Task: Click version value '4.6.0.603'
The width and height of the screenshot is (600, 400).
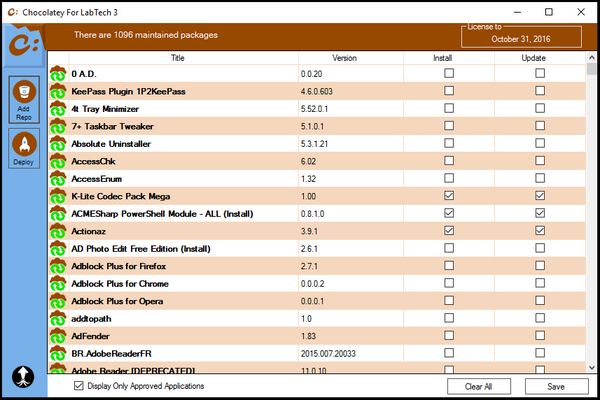Action: click(x=316, y=91)
